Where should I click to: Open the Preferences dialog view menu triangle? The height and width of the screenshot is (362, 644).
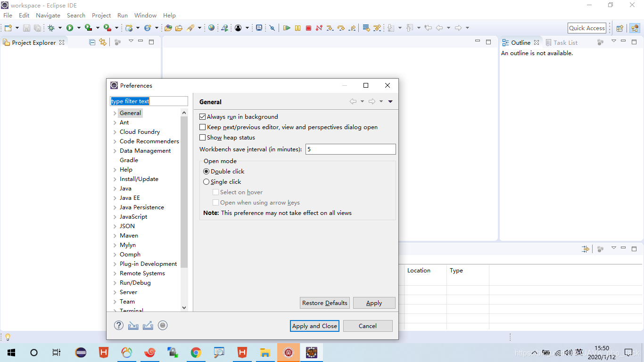click(x=390, y=101)
